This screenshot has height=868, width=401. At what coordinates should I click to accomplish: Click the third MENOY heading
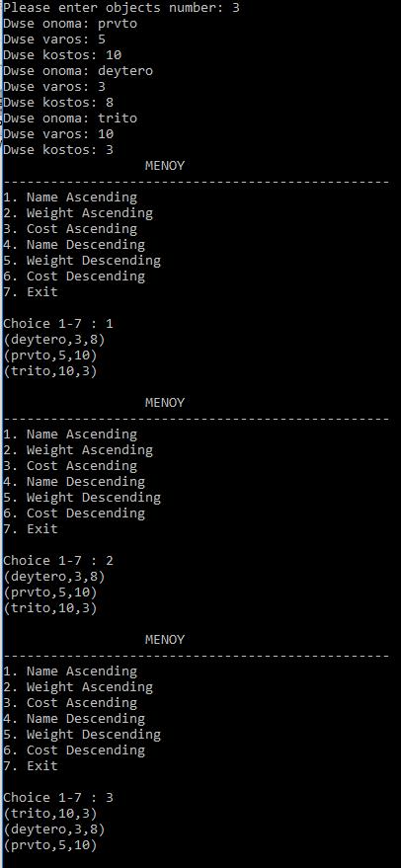pos(165,639)
